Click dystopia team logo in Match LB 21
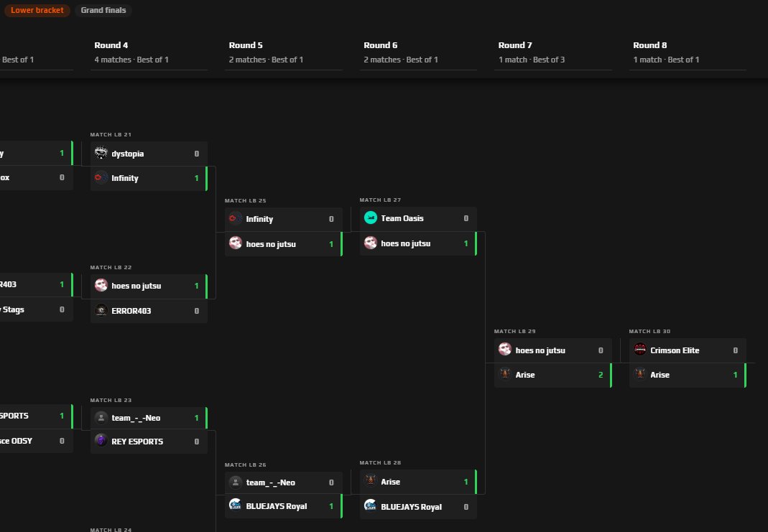The width and height of the screenshot is (768, 532). (101, 153)
